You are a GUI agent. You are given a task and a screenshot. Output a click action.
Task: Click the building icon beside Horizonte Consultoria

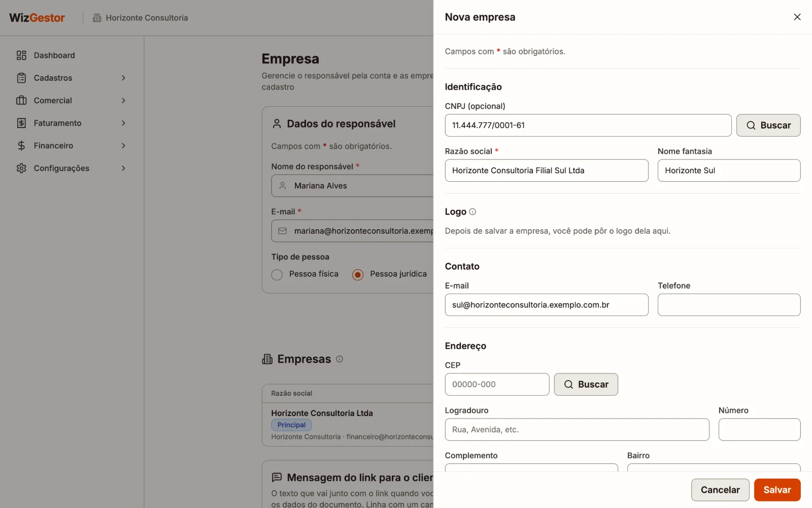point(97,18)
